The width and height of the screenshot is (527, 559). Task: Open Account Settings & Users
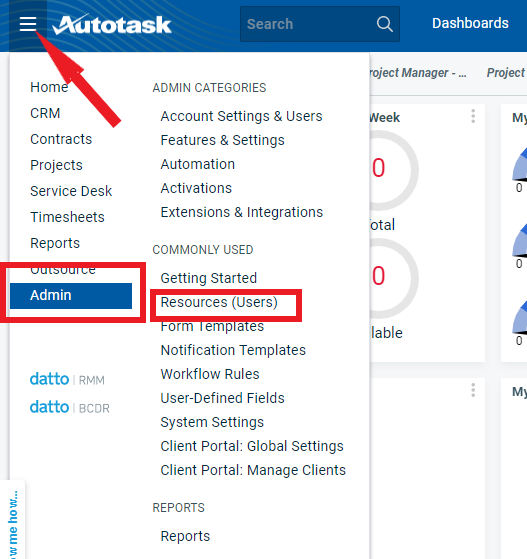click(x=241, y=116)
